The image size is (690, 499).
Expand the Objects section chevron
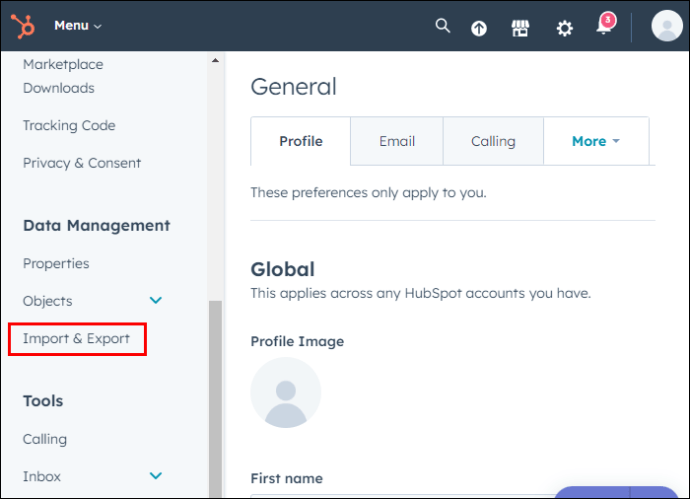(x=156, y=301)
